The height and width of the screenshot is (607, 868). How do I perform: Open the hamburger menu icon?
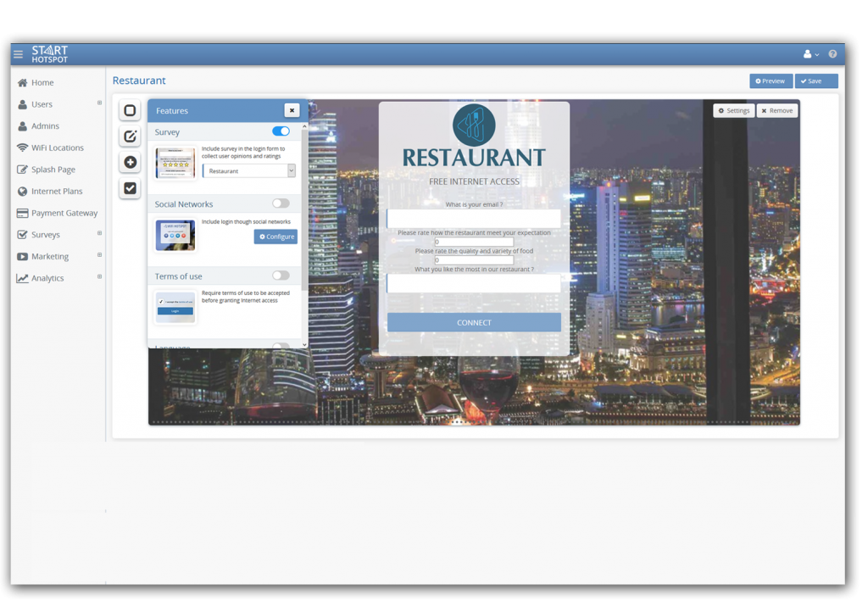19,54
